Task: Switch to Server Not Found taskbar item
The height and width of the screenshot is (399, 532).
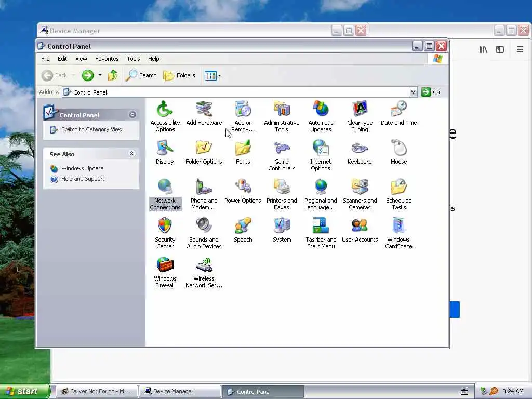Action: pyautogui.click(x=97, y=392)
